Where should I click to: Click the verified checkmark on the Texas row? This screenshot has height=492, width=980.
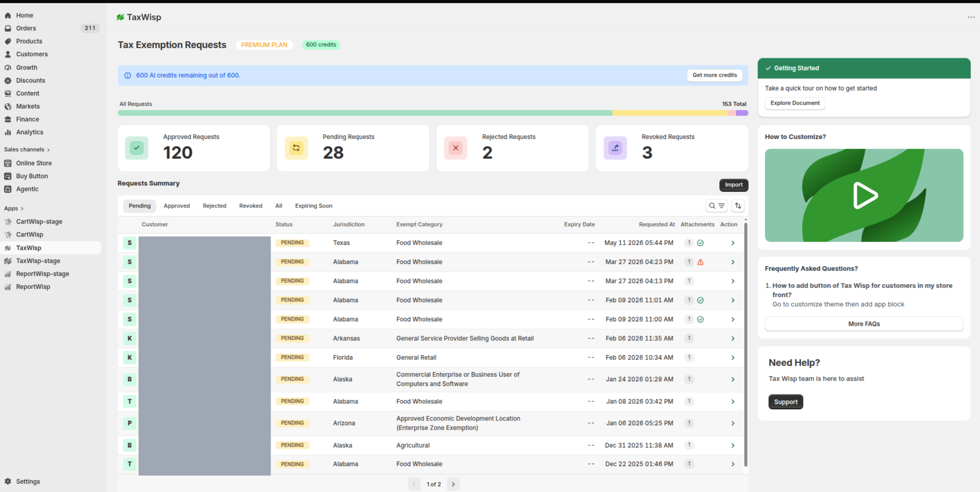point(700,243)
